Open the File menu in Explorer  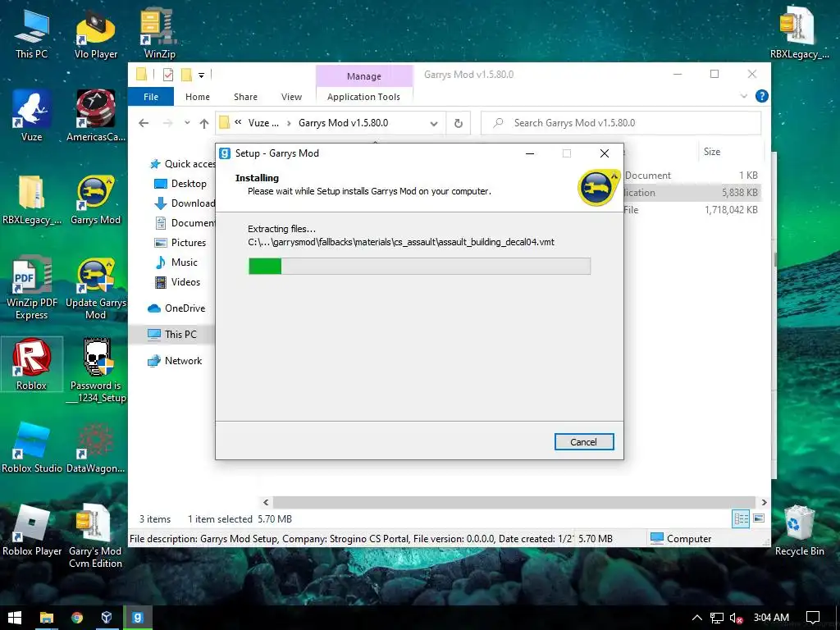151,97
